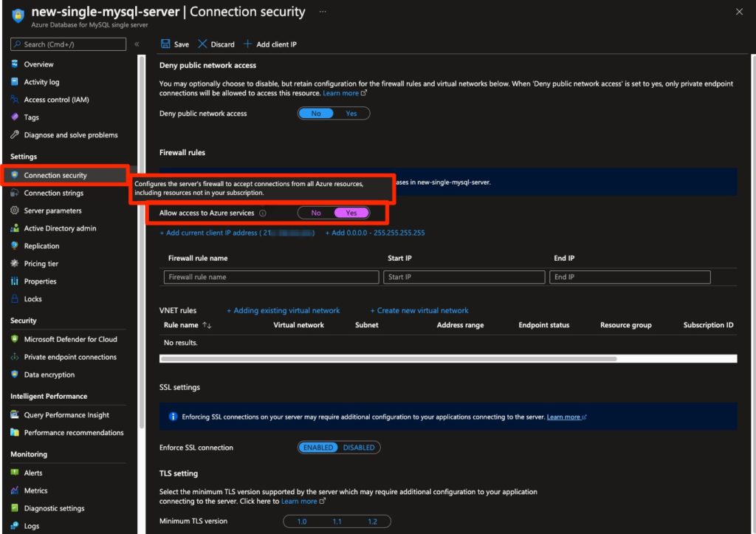Click the Start IP input field

(x=464, y=277)
